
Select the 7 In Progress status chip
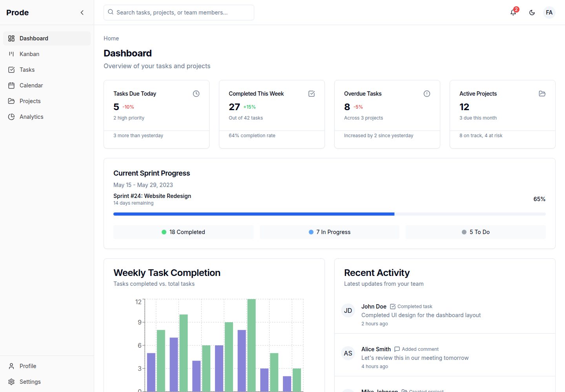tap(330, 232)
